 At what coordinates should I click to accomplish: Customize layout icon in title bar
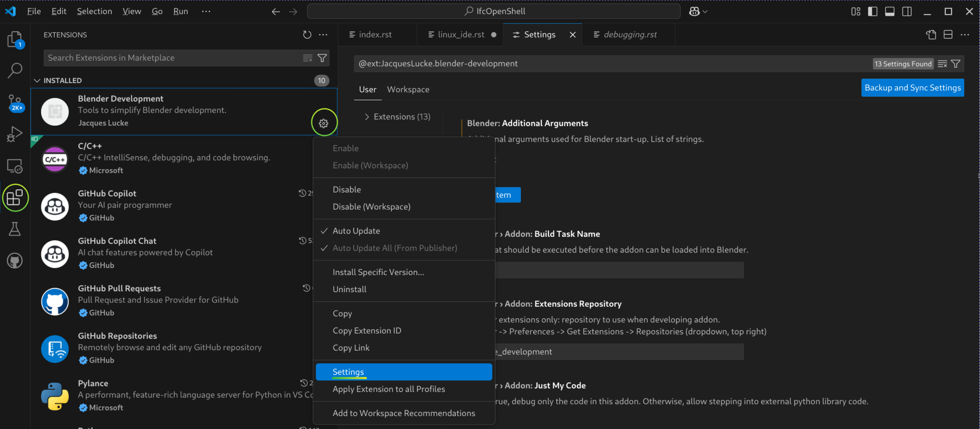(x=855, y=11)
